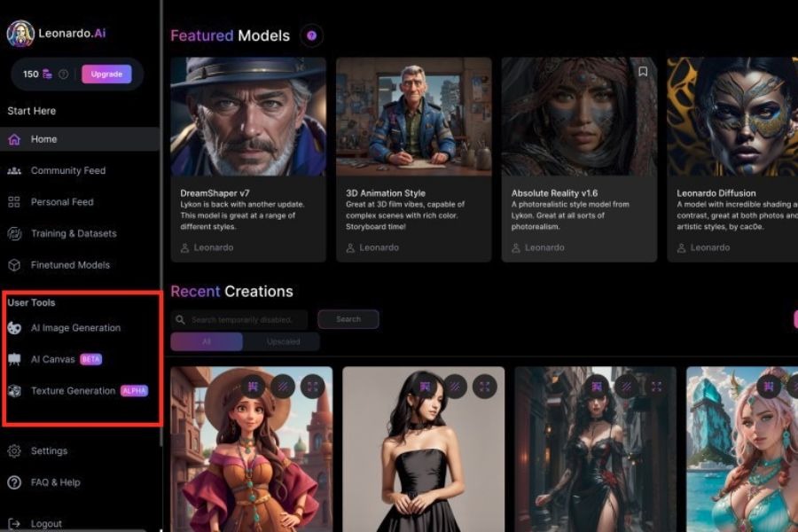Viewport: 798px width, 532px height.
Task: Go to Personal Feed
Action: point(61,202)
